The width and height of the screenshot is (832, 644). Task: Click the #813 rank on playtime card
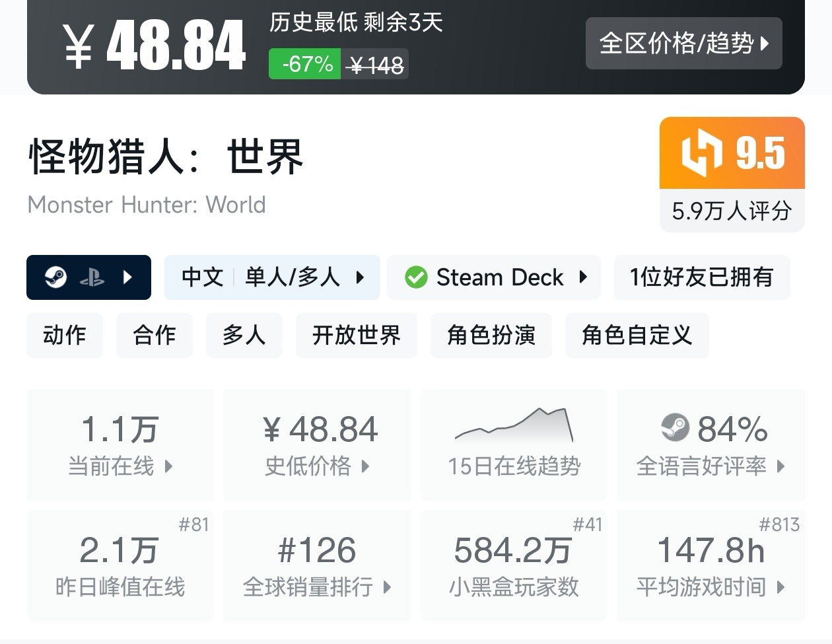coord(779,524)
